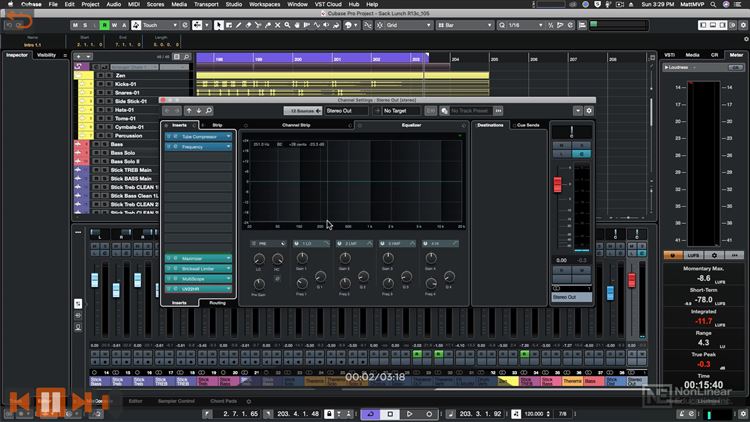Image resolution: width=750 pixels, height=422 pixels.
Task: Open the Project menu
Action: pyautogui.click(x=90, y=4)
